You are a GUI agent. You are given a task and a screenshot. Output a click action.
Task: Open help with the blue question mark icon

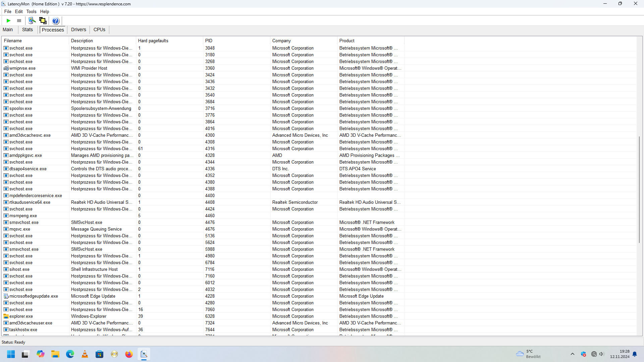coord(56,21)
